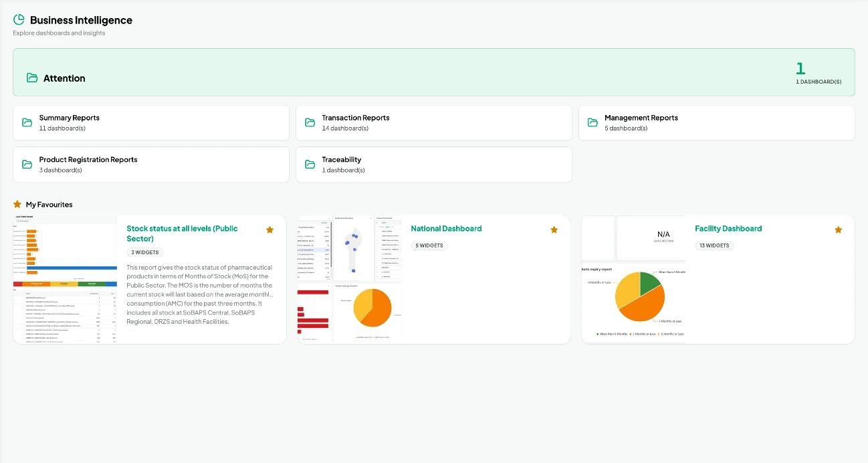The height and width of the screenshot is (463, 868).
Task: Open the Traceability category
Action: [x=434, y=165]
